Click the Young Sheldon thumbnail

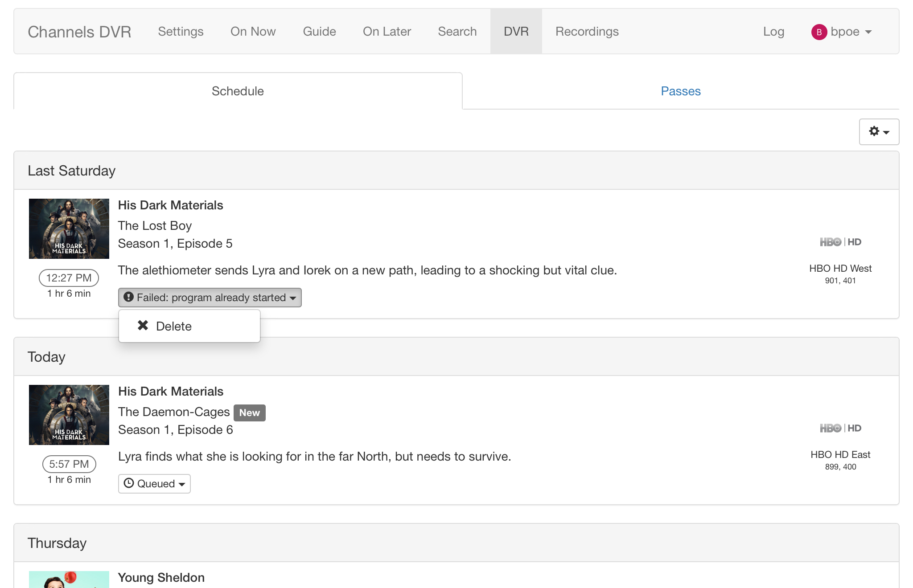tap(69, 579)
